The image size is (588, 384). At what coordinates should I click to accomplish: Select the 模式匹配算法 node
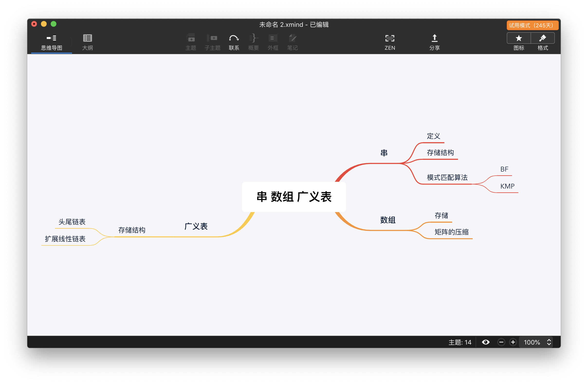[x=447, y=177]
